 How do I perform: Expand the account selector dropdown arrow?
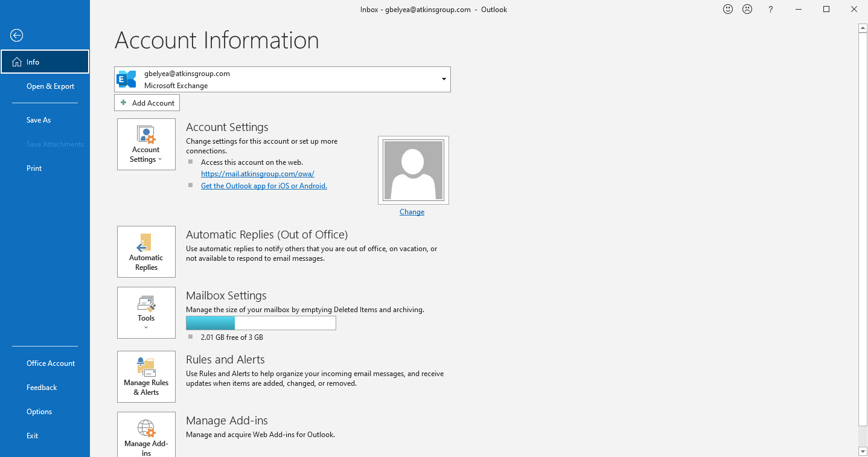coord(444,79)
